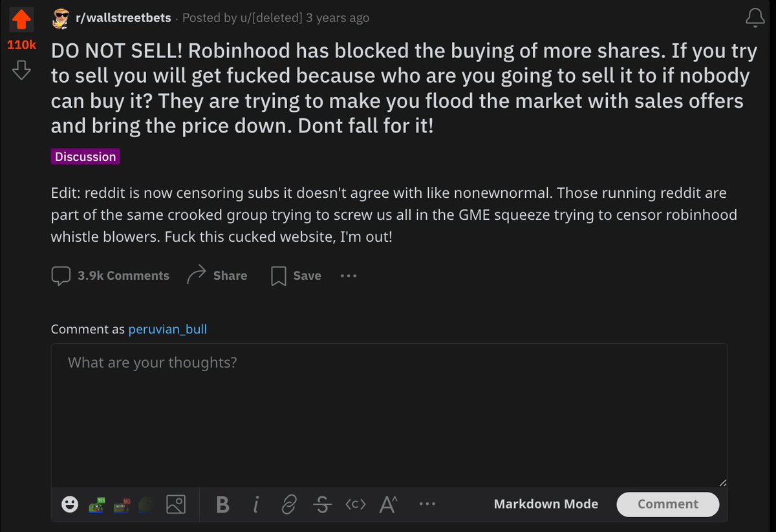The image size is (776, 532).
Task: Insert a hyperlink in the comment
Action: [289, 504]
